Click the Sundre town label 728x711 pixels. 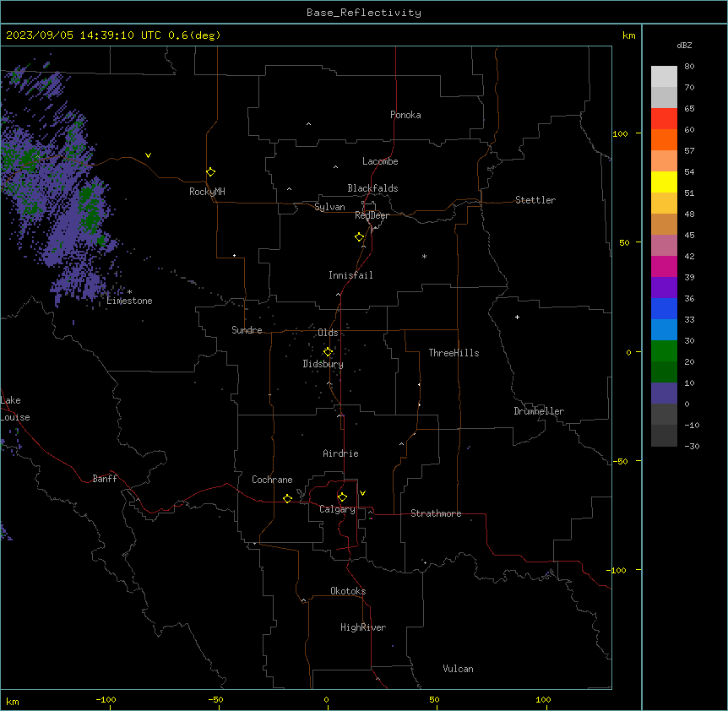[247, 330]
